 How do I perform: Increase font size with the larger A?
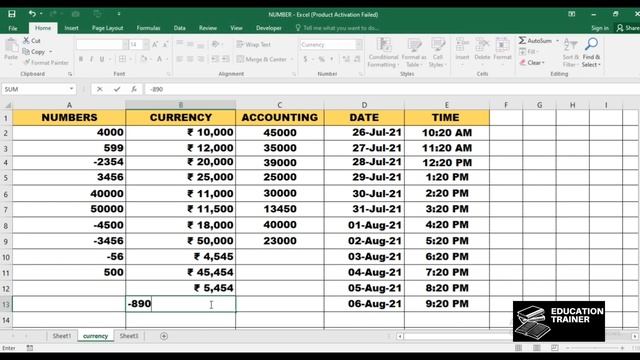click(155, 44)
